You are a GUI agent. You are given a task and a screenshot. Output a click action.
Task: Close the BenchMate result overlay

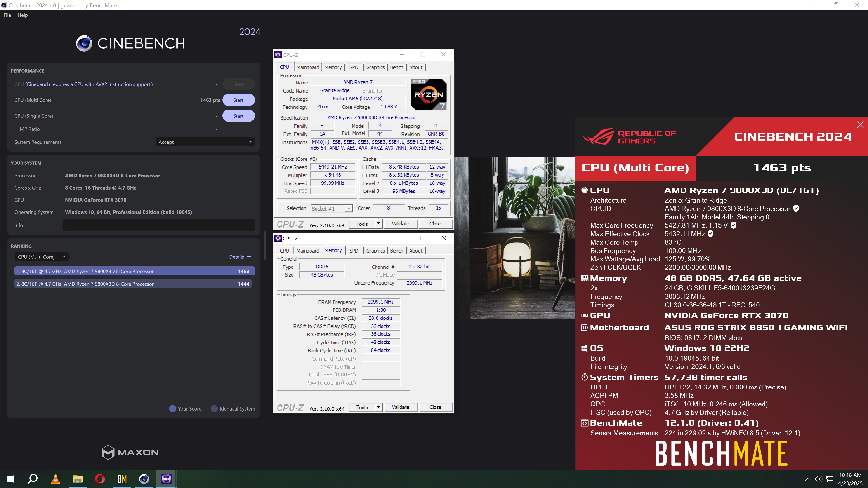tap(860, 125)
